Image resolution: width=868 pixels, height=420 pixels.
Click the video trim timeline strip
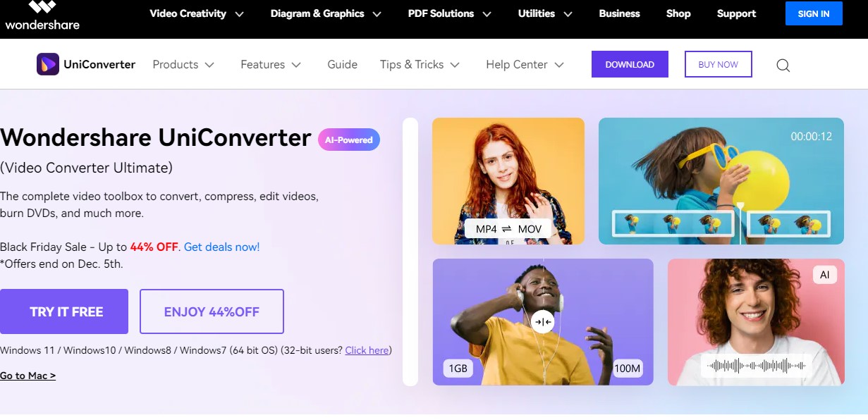click(x=721, y=224)
